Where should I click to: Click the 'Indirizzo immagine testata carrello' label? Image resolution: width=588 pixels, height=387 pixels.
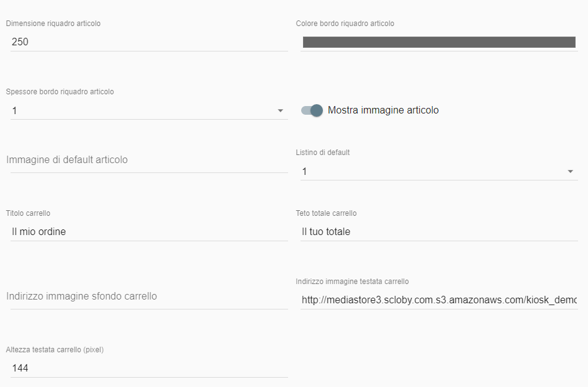(352, 282)
